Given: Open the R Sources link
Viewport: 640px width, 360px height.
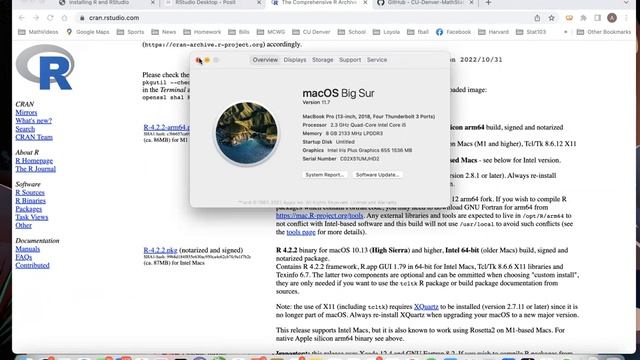Looking at the screenshot, I should [x=30, y=193].
